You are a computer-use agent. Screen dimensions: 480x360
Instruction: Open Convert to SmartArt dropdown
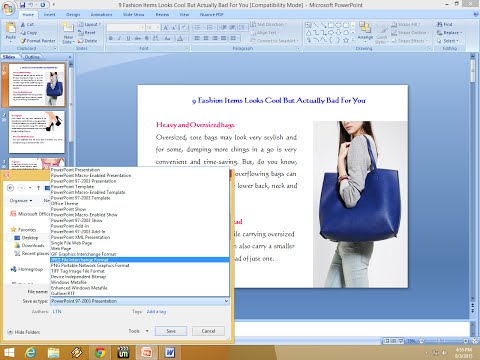274,41
